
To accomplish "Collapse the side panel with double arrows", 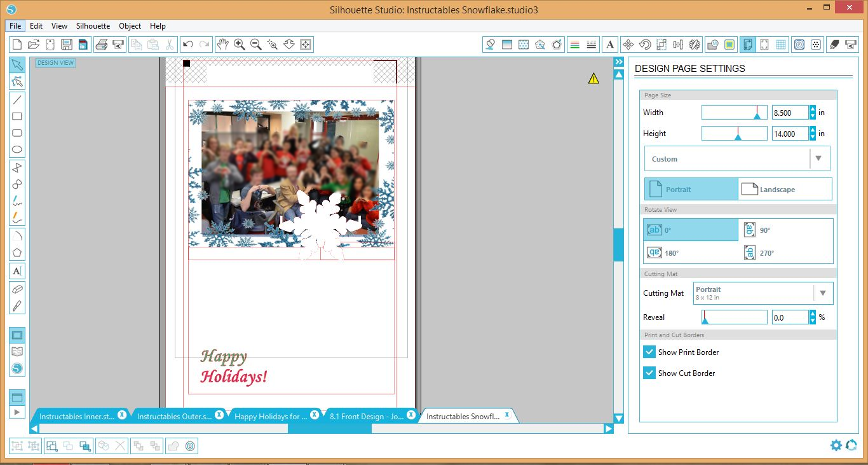I will click(618, 62).
